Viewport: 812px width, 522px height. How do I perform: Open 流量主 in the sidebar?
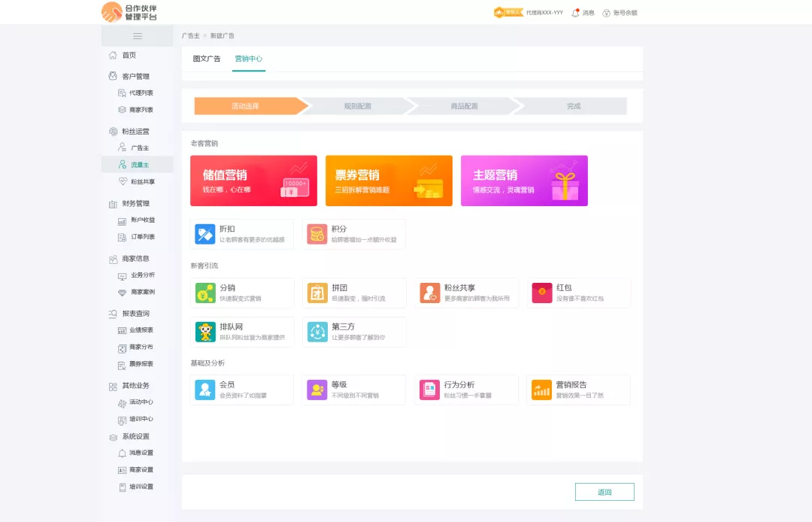click(x=140, y=165)
